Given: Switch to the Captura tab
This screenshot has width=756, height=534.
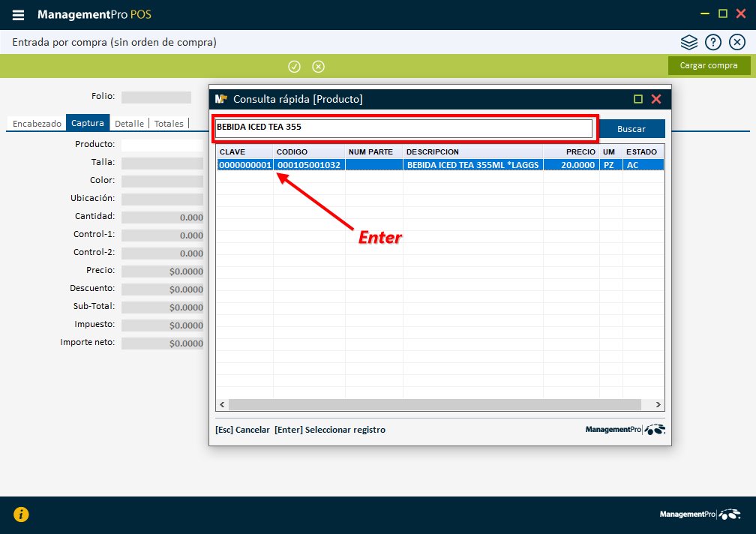Looking at the screenshot, I should [x=88, y=123].
